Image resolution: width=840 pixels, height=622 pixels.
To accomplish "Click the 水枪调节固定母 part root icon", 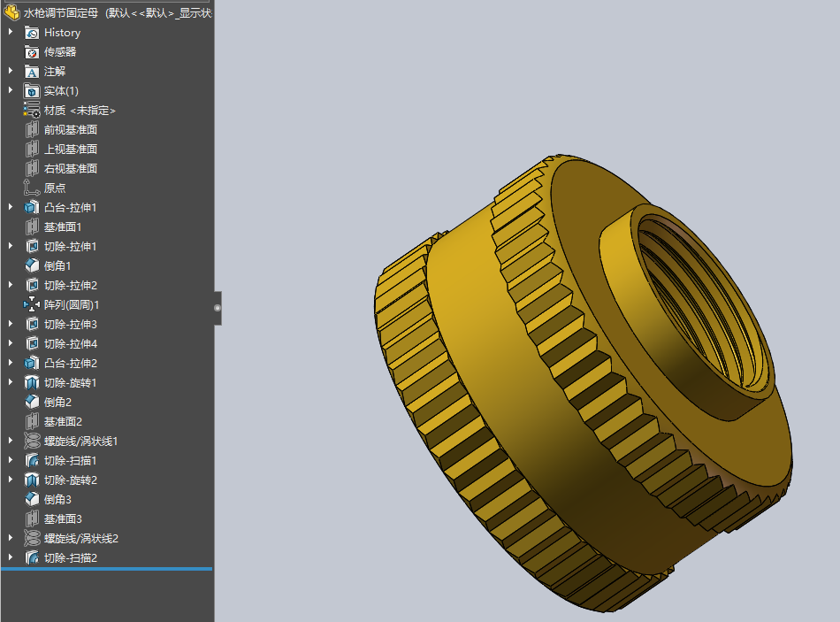I will (x=11, y=12).
